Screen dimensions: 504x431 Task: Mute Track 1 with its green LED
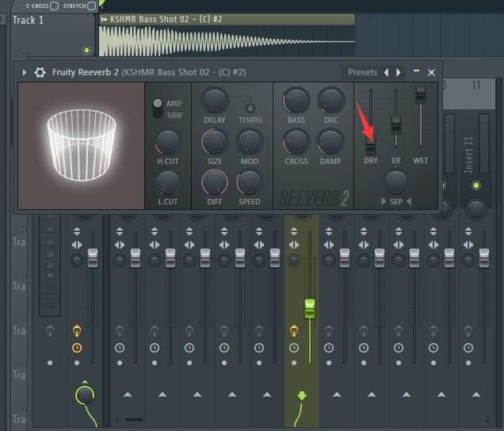coord(86,50)
